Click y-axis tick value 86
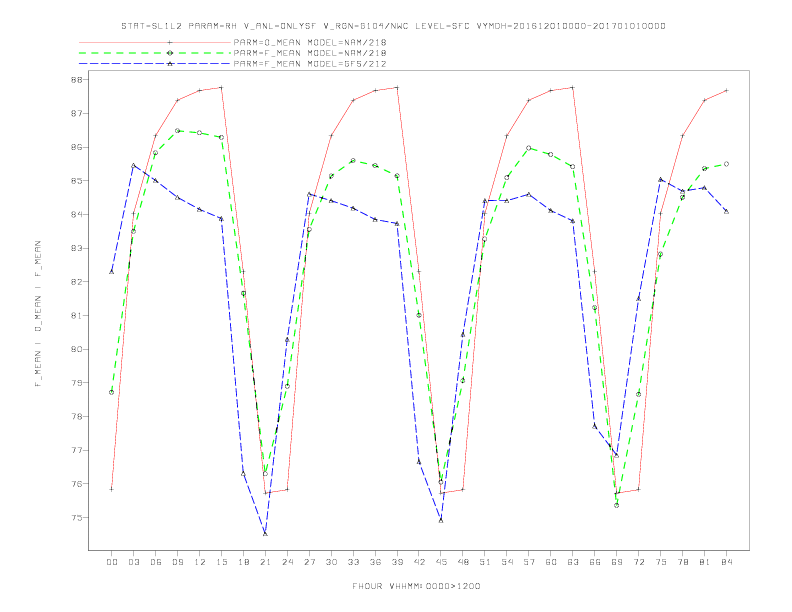 [x=78, y=147]
